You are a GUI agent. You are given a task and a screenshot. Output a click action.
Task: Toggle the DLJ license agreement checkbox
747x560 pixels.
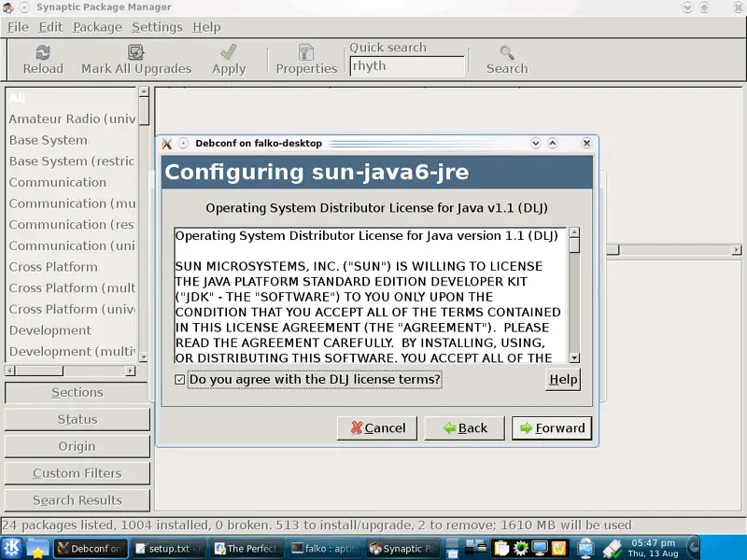(179, 380)
